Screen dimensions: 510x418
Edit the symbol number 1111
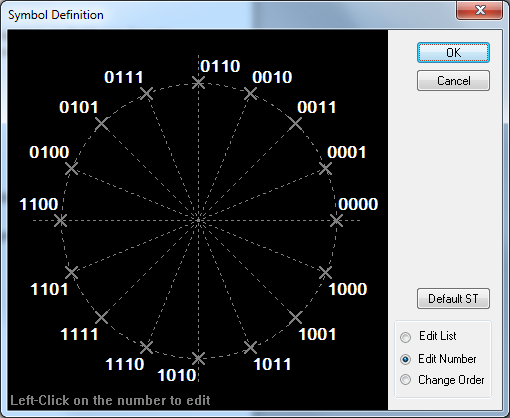click(x=79, y=334)
